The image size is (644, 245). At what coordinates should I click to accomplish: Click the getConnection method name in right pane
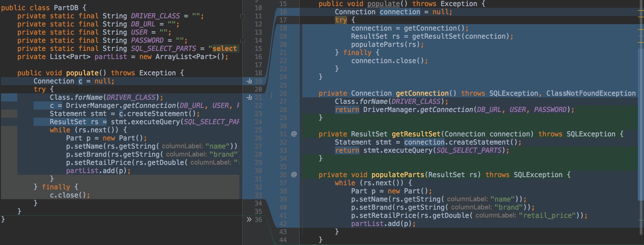tap(422, 93)
